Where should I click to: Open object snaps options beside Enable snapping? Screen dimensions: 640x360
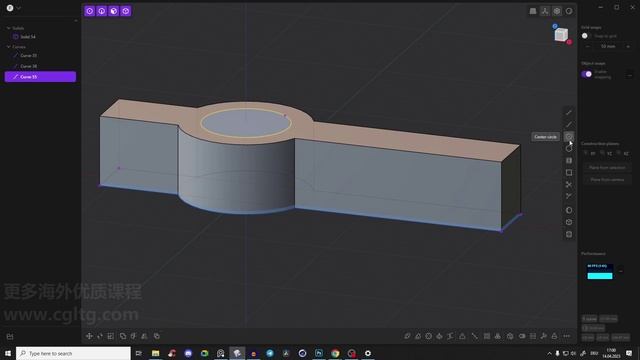[629, 75]
